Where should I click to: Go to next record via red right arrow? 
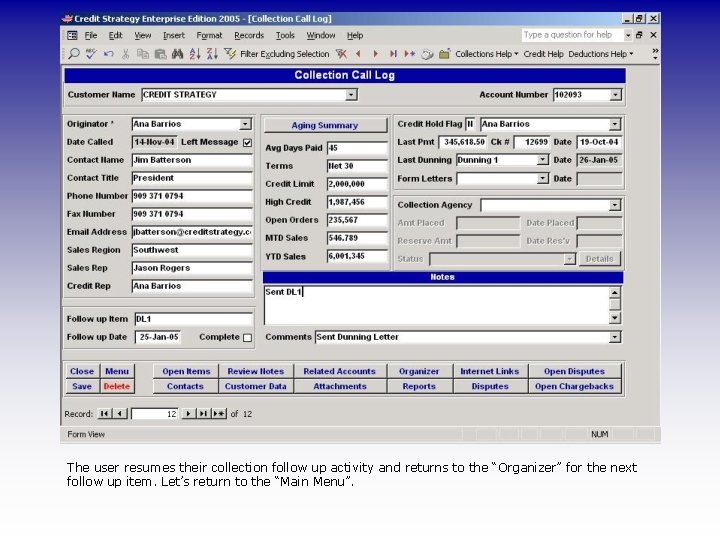376,54
